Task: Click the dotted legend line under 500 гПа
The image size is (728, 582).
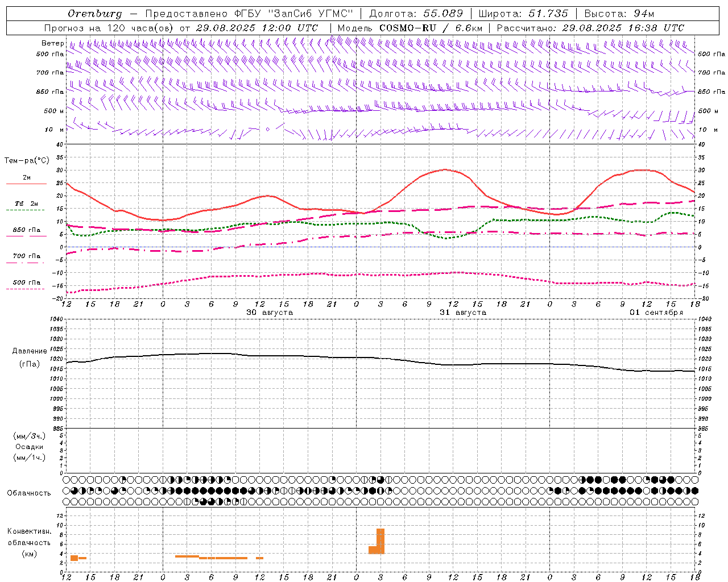Action: [x=25, y=289]
